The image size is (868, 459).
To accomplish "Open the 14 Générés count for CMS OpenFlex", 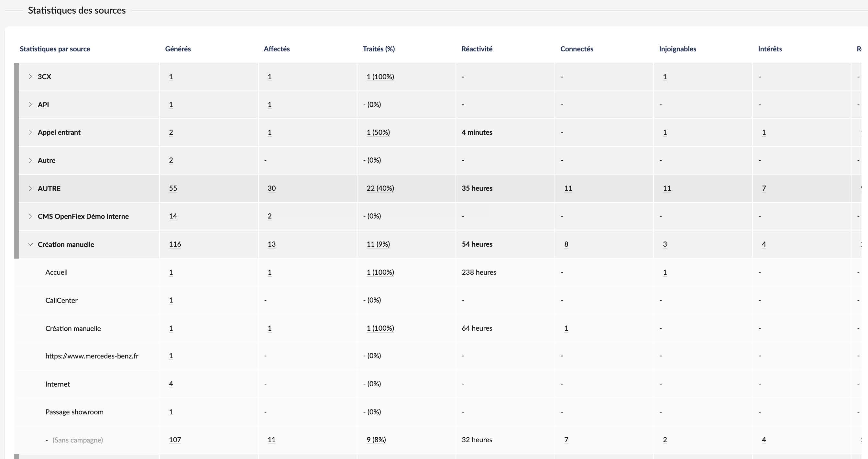I will (x=173, y=216).
